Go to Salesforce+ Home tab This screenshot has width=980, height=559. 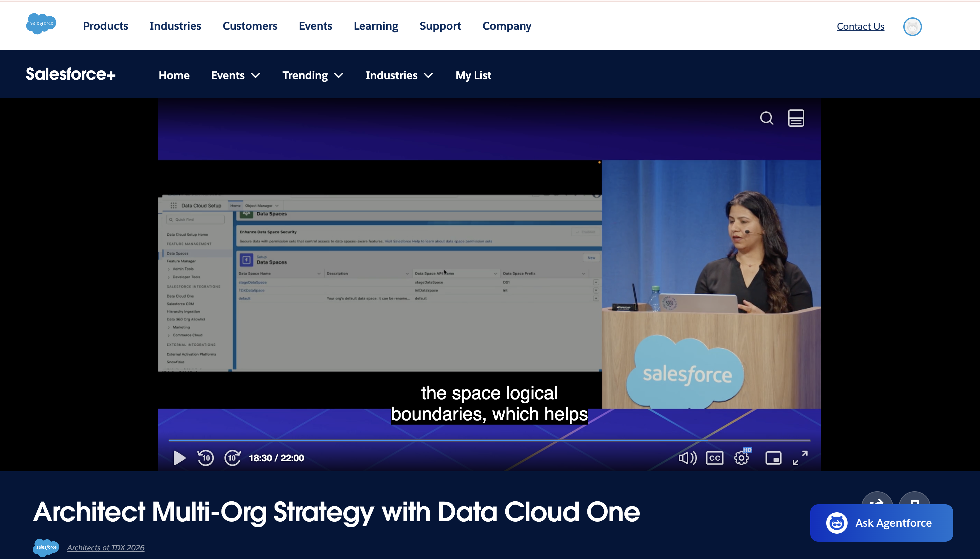[x=174, y=75]
